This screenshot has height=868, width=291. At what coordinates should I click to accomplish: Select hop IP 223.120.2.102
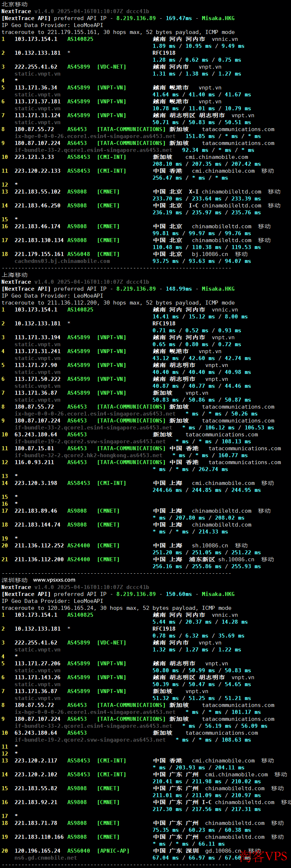click(36, 775)
